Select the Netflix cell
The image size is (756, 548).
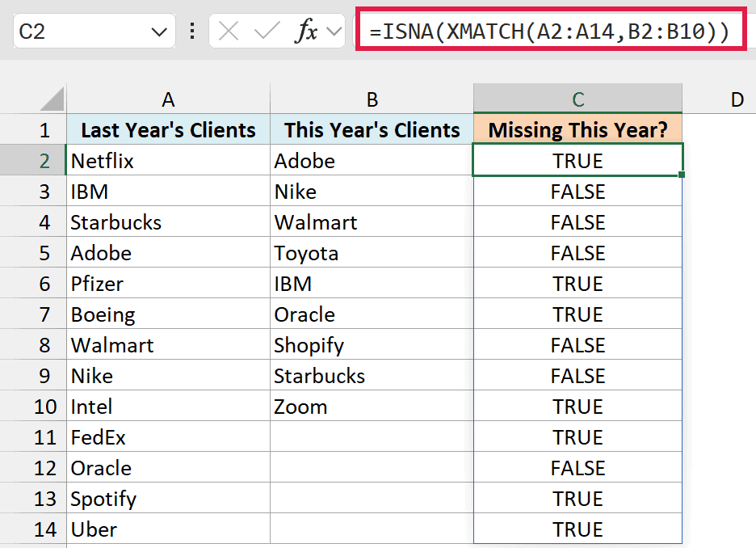click(x=168, y=160)
